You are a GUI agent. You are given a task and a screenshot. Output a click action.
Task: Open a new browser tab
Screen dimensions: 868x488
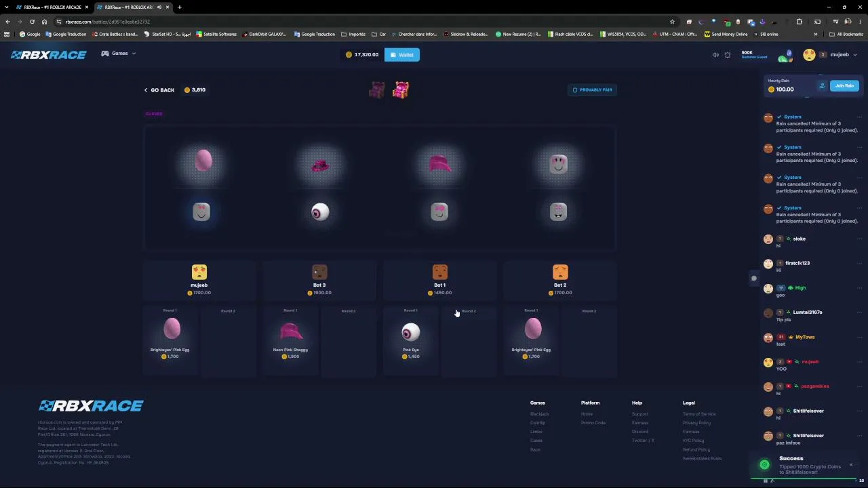click(x=180, y=7)
